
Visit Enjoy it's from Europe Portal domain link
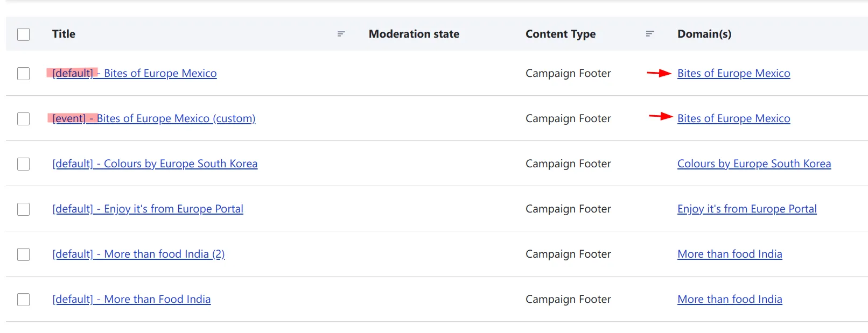click(x=747, y=209)
